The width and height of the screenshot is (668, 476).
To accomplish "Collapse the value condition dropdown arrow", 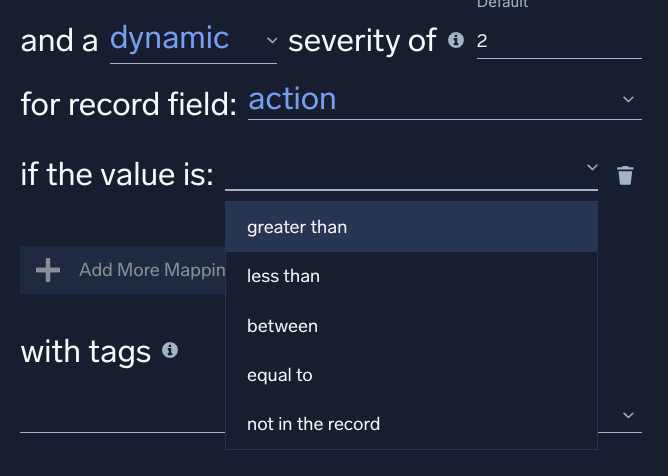I will (x=591, y=167).
